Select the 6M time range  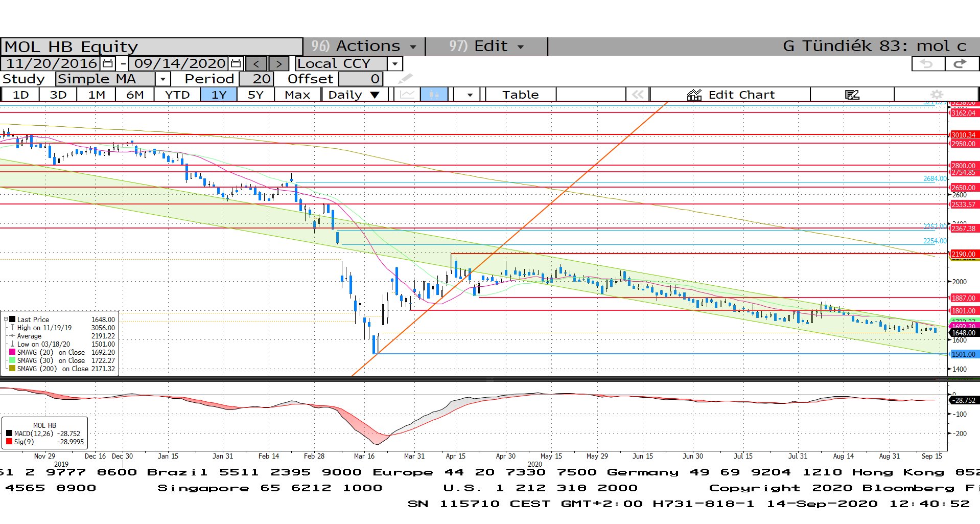click(135, 95)
